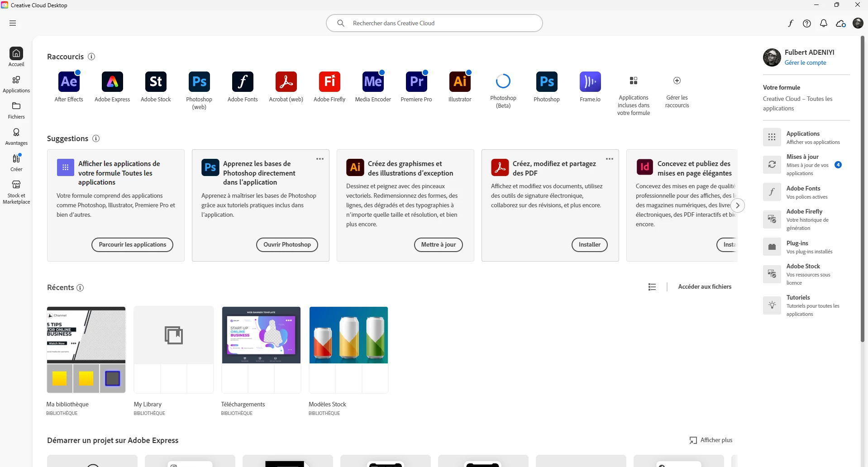Open Ma bibliothèque thumbnail
The height and width of the screenshot is (467, 868).
pyautogui.click(x=86, y=350)
